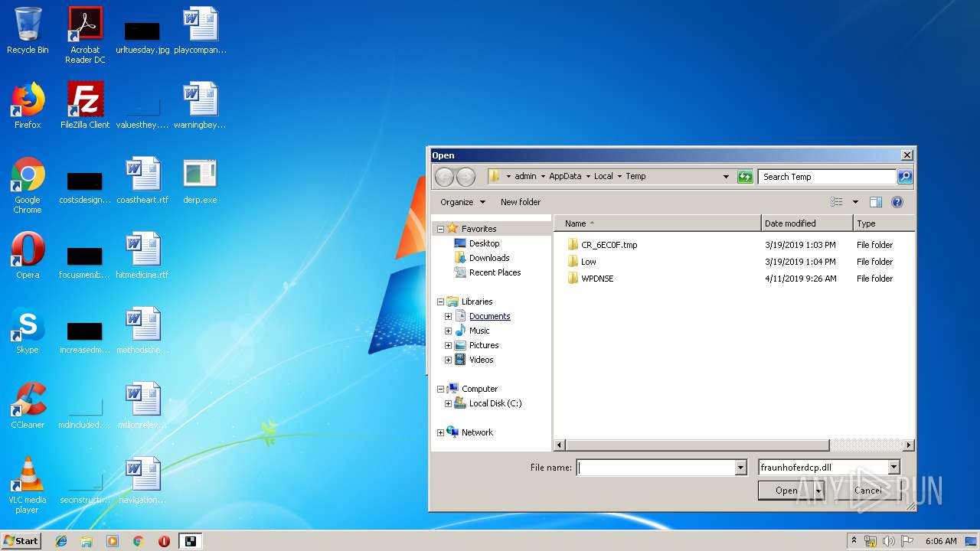Open the file type filter fraunhoferdcp.dll dropdown

pyautogui.click(x=893, y=467)
